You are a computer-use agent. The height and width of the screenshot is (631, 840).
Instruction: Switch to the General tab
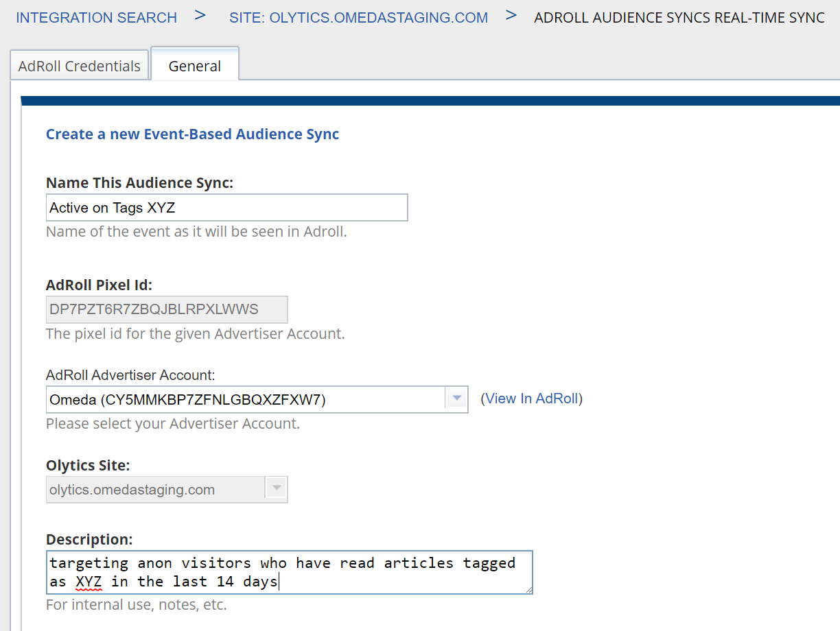pos(195,66)
